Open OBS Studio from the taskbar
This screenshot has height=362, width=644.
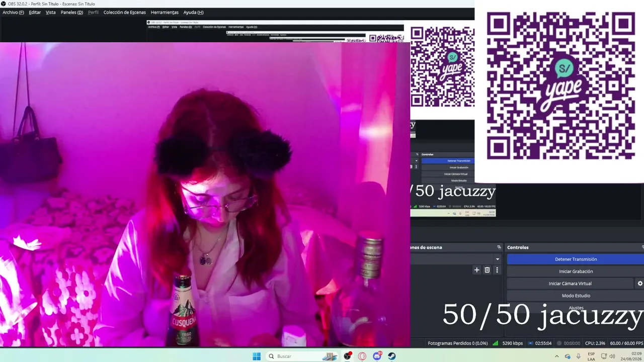(348, 356)
